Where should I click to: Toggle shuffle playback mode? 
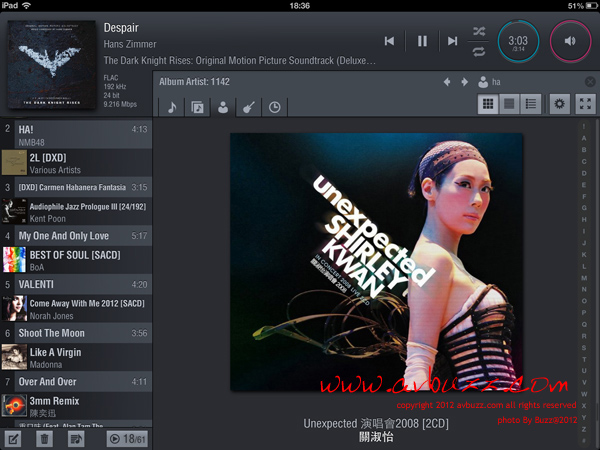(480, 31)
